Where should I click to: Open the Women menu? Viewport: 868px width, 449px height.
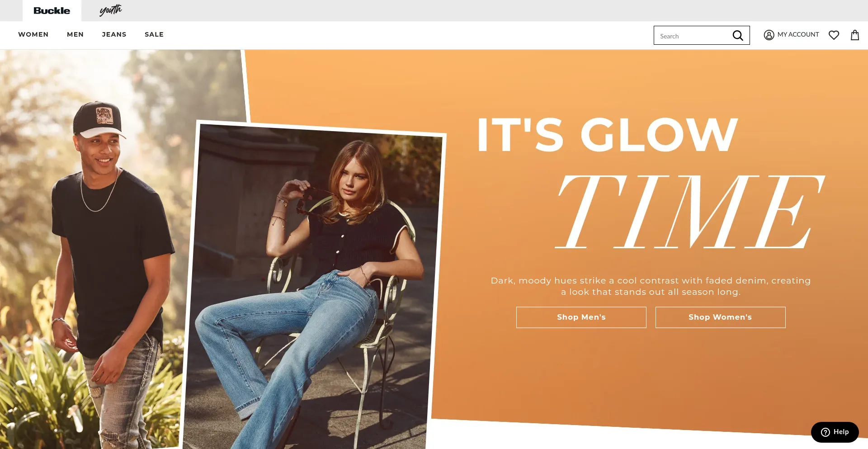33,34
